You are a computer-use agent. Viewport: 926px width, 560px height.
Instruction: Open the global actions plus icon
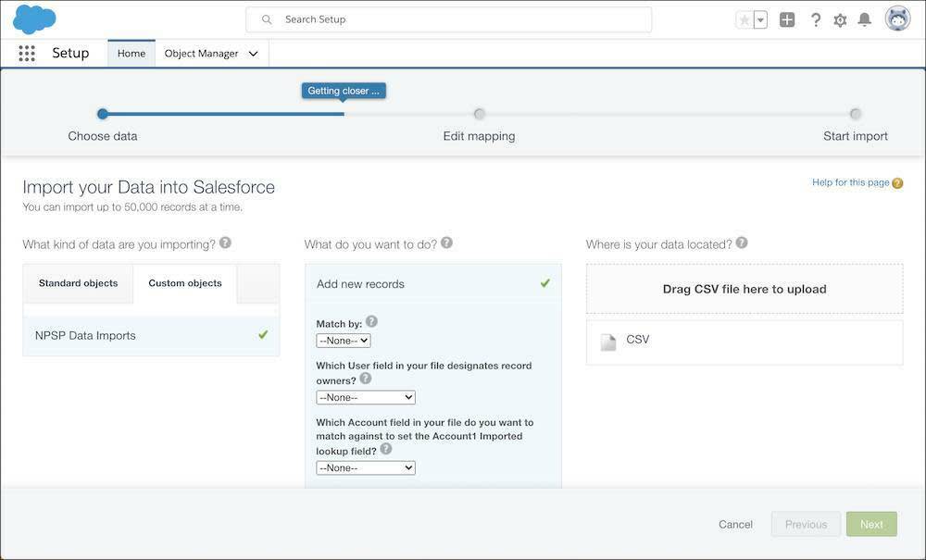(x=786, y=20)
